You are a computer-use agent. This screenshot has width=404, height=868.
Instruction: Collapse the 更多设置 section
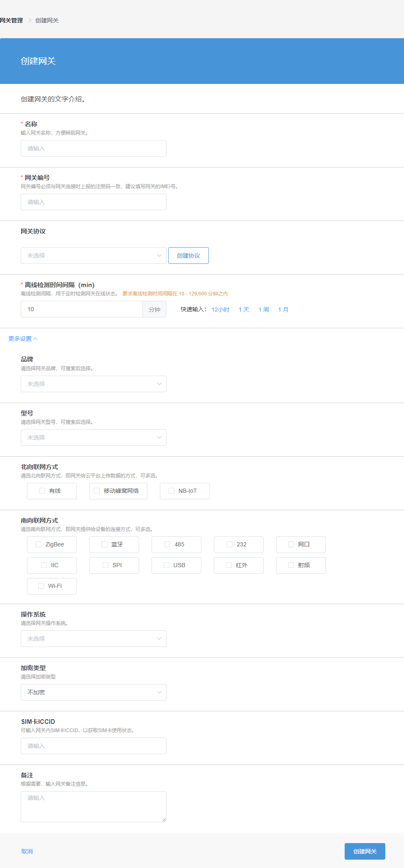[x=23, y=339]
